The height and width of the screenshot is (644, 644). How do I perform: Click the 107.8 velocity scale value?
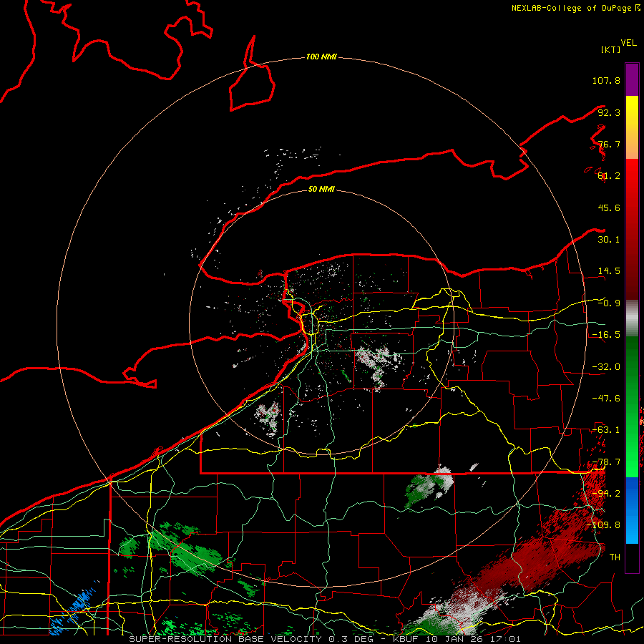[606, 80]
